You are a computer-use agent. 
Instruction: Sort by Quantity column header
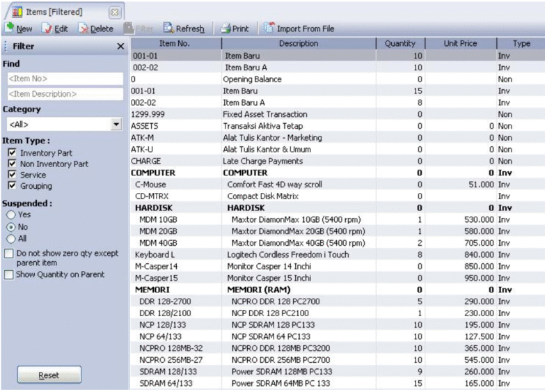[x=400, y=43]
